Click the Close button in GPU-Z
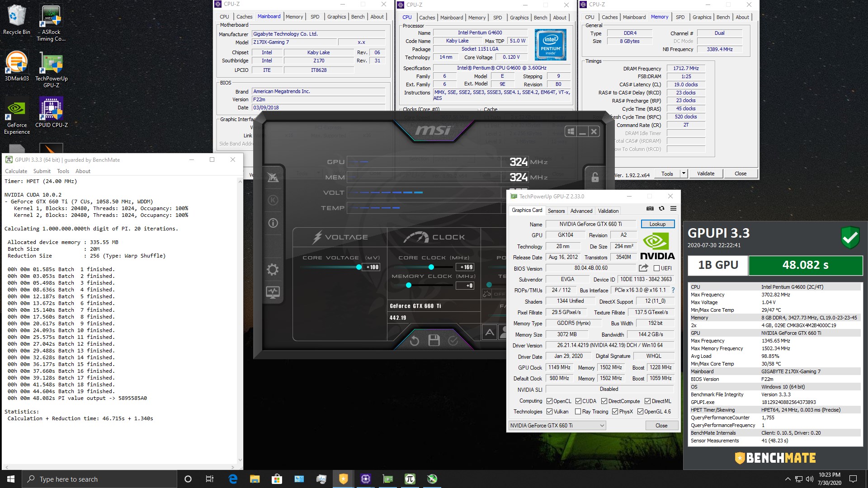 click(661, 426)
